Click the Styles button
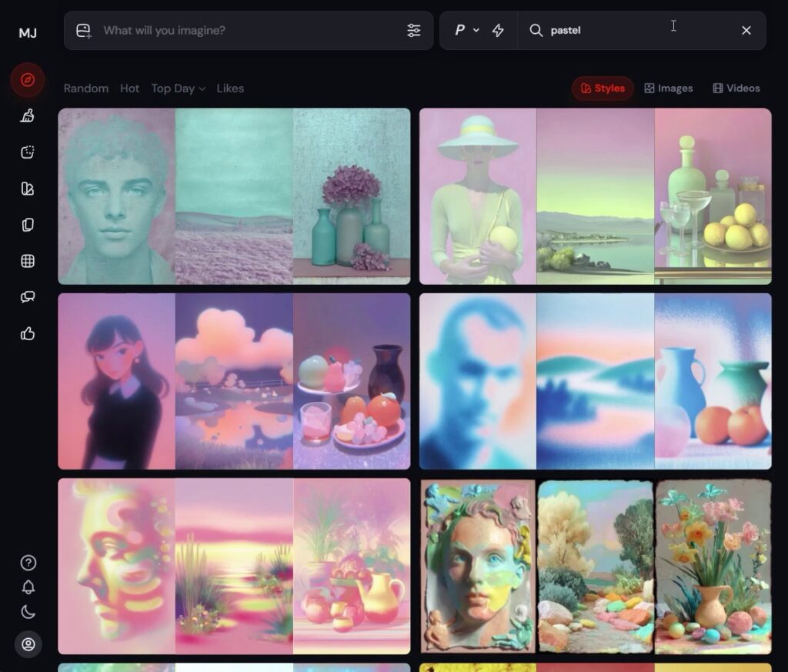The image size is (788, 672). [603, 89]
